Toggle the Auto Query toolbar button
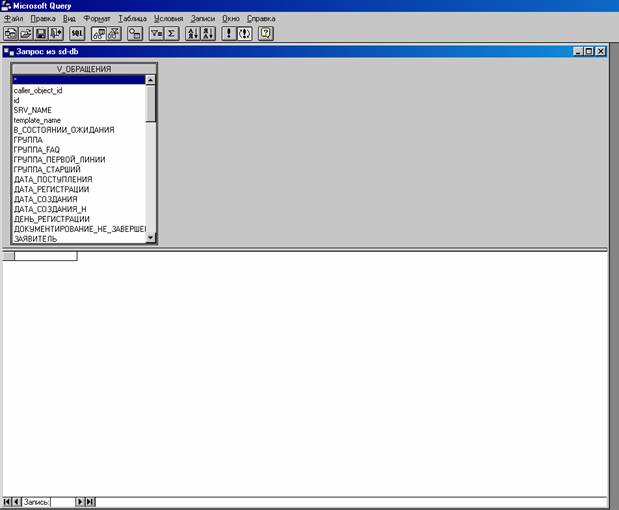Image resolution: width=619 pixels, height=510 pixels. (x=244, y=33)
